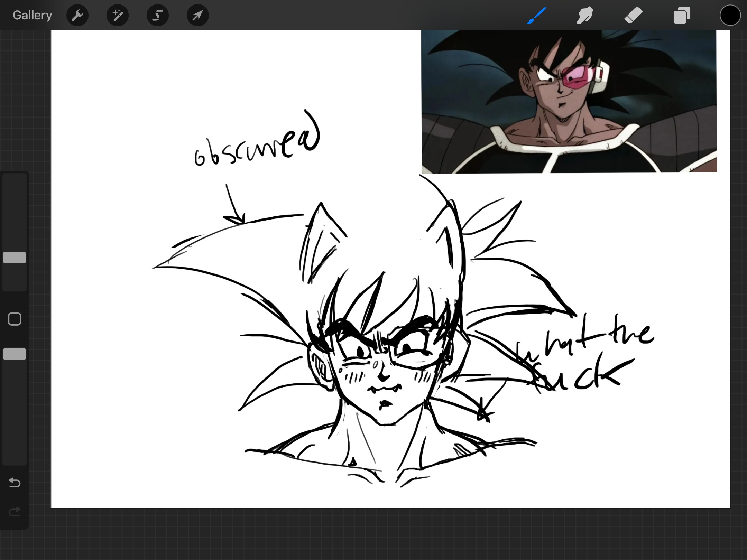Open the Layers panel
This screenshot has width=747, height=560.
point(682,15)
